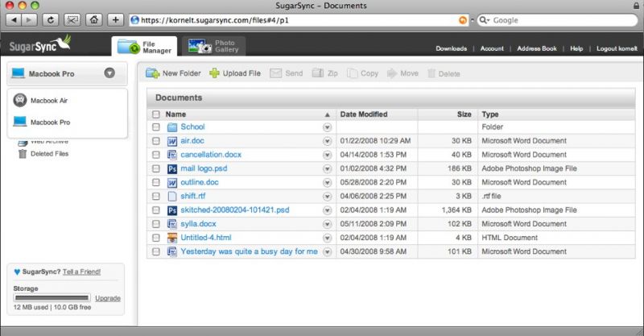Reload the page with the refresh icon
Viewport: 644px width, 336px height.
coord(51,19)
